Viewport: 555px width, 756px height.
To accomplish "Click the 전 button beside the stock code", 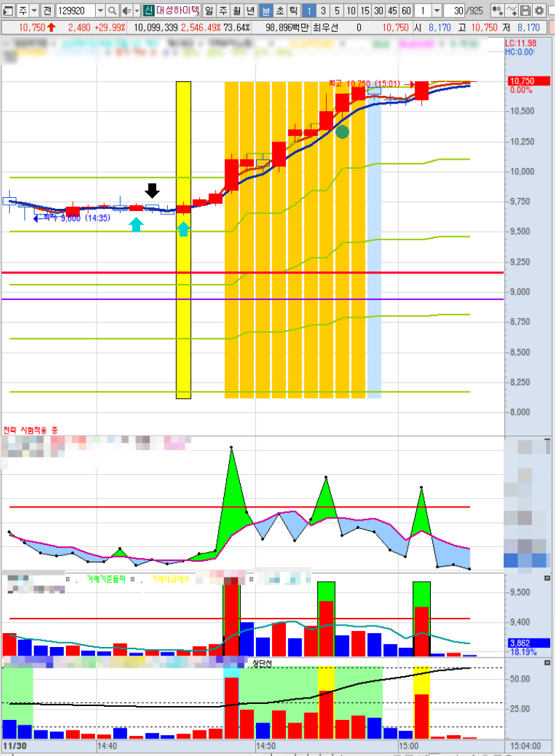I will tap(47, 10).
